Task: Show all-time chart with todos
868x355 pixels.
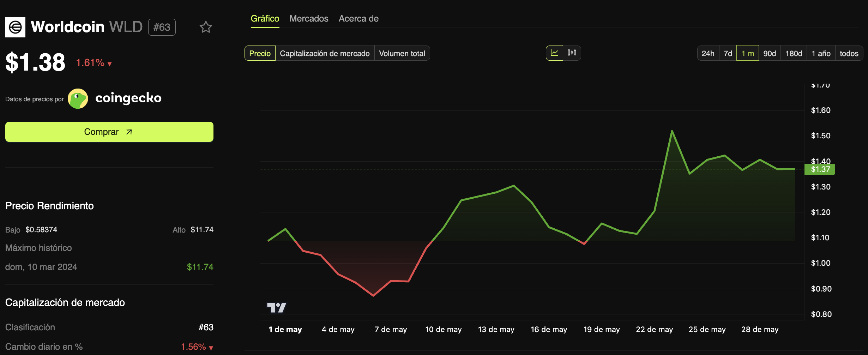Action: 849,53
